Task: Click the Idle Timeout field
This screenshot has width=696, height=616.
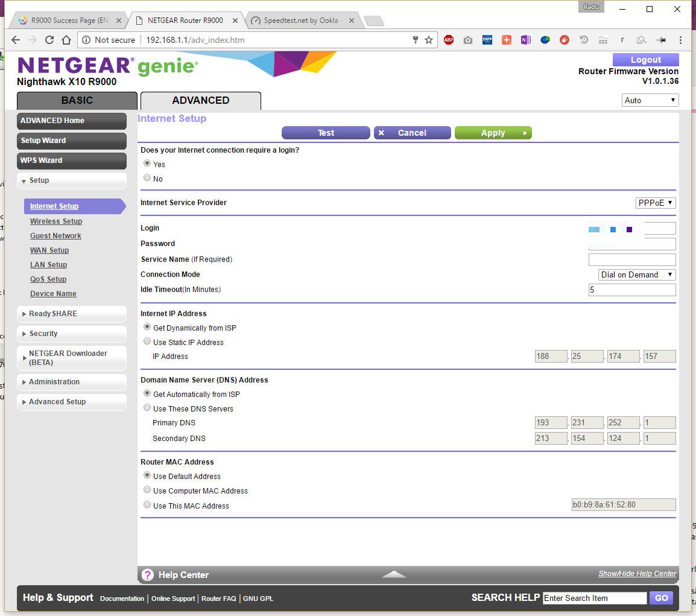Action: (x=632, y=290)
